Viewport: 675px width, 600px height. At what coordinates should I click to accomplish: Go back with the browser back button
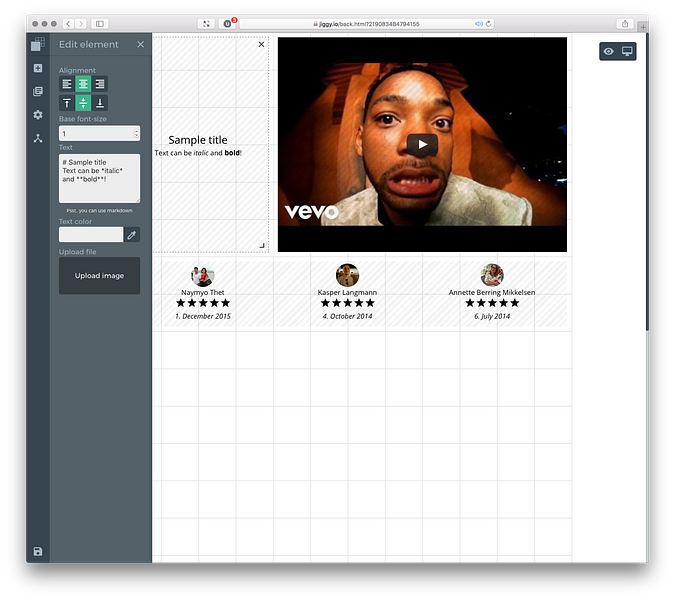point(68,24)
